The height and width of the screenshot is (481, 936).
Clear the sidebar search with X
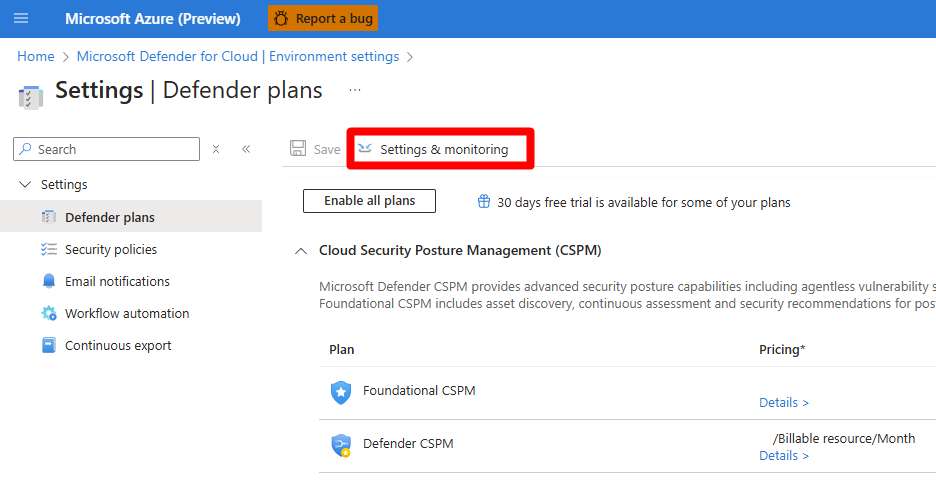(216, 149)
